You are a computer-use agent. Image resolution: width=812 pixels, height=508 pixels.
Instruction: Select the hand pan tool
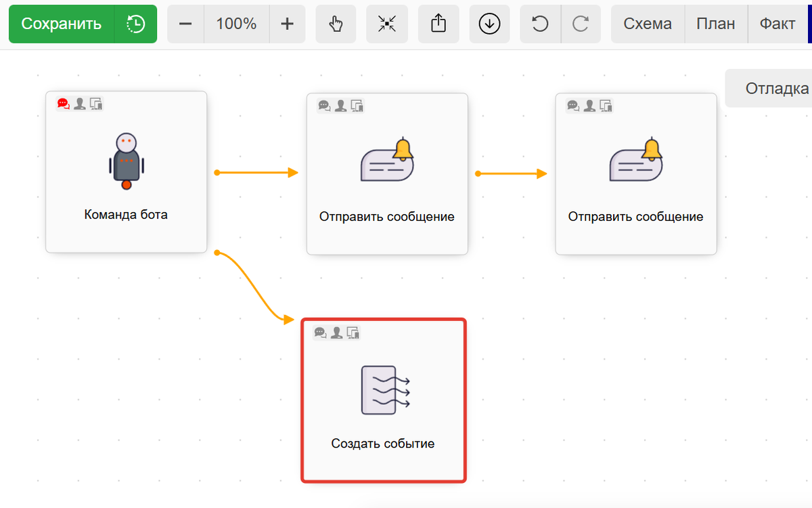[x=336, y=24]
